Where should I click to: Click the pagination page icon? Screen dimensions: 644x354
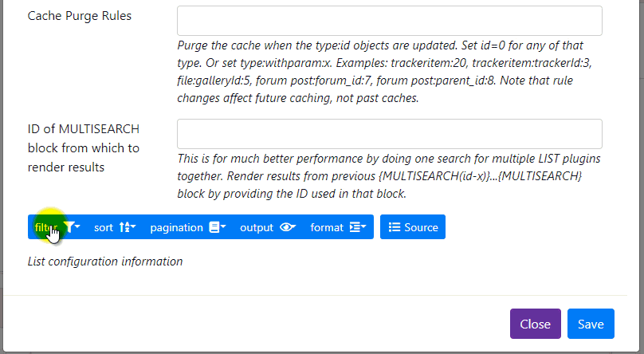[214, 227]
